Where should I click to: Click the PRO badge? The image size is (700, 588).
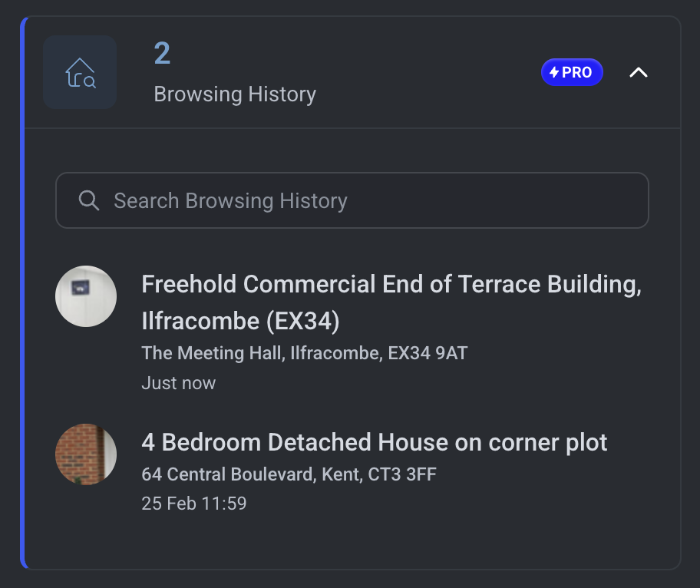(x=572, y=72)
